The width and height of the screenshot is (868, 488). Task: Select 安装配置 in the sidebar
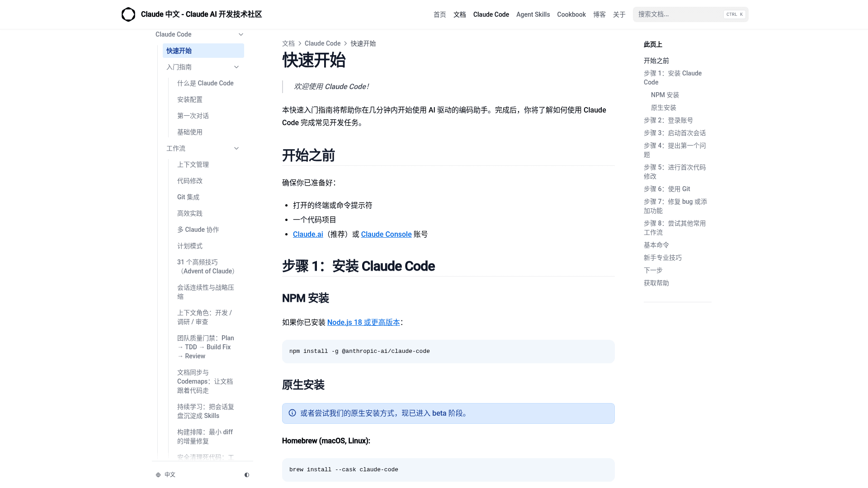tap(189, 99)
